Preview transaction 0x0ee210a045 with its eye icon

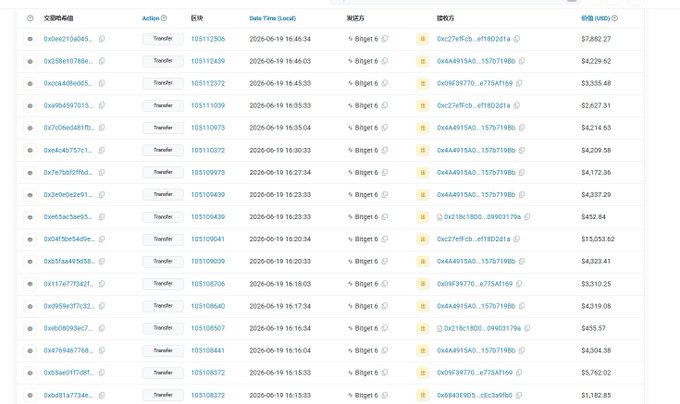point(30,39)
